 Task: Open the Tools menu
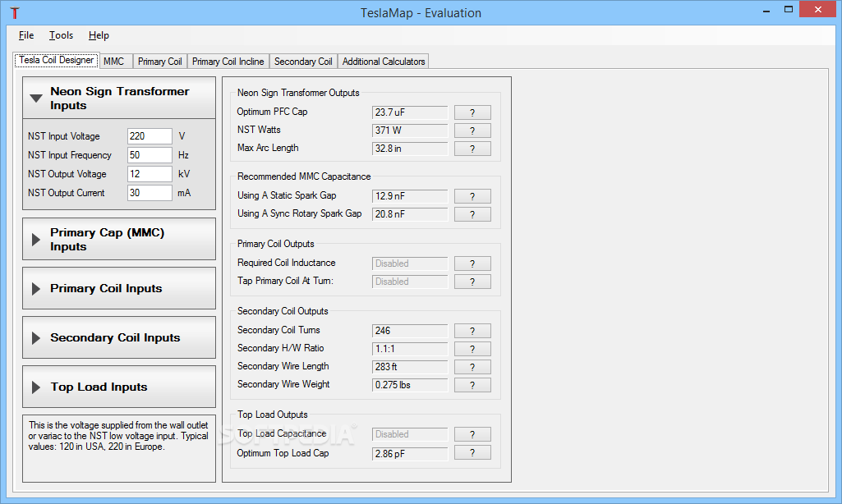[x=62, y=35]
